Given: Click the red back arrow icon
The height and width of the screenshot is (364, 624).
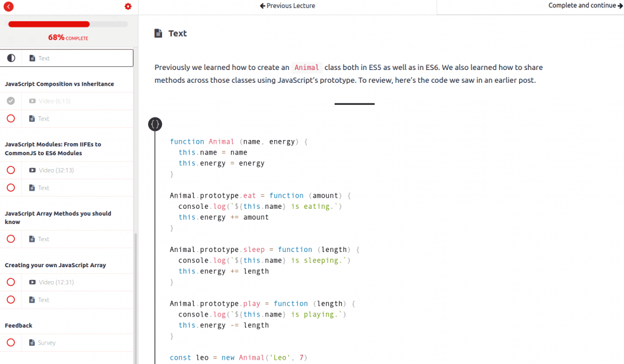Looking at the screenshot, I should pos(9,6).
